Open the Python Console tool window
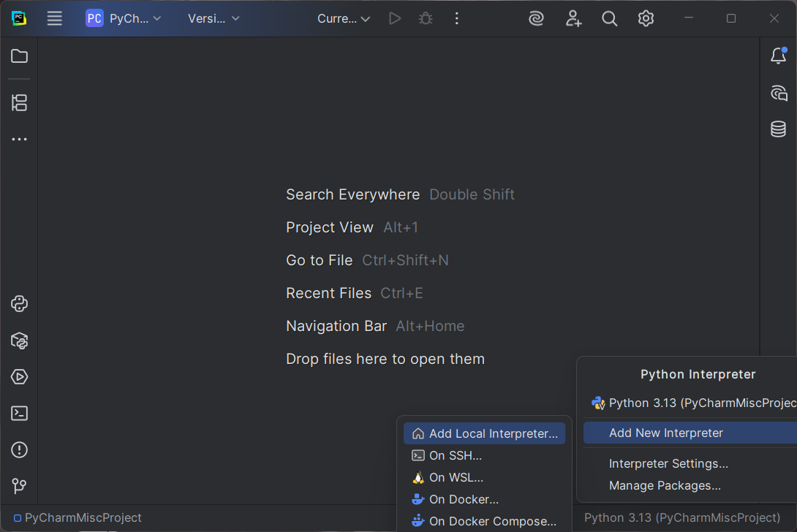797x532 pixels. point(20,303)
